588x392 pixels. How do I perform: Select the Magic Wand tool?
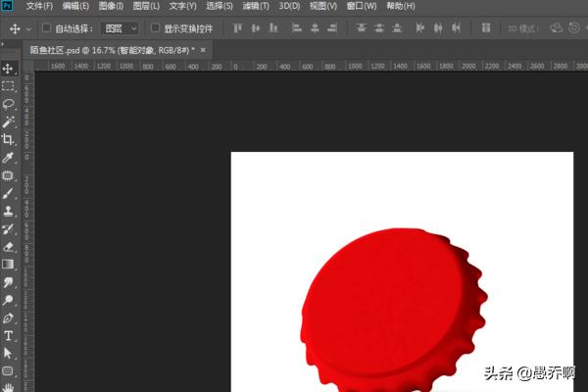[x=8, y=122]
